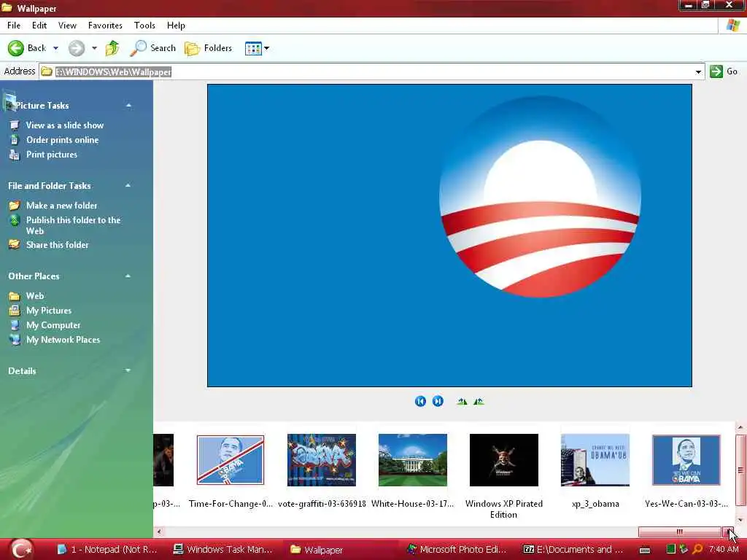
Task: Click View as a slide show
Action: tap(65, 125)
